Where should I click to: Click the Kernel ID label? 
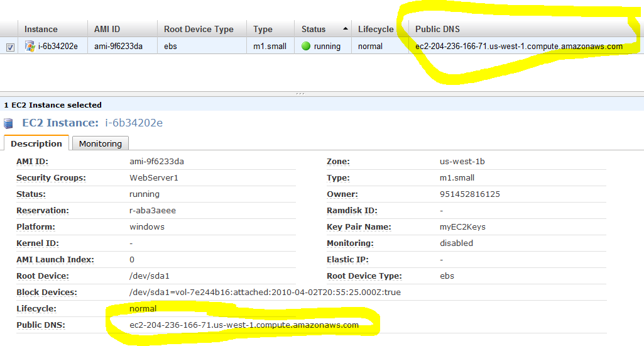click(37, 243)
